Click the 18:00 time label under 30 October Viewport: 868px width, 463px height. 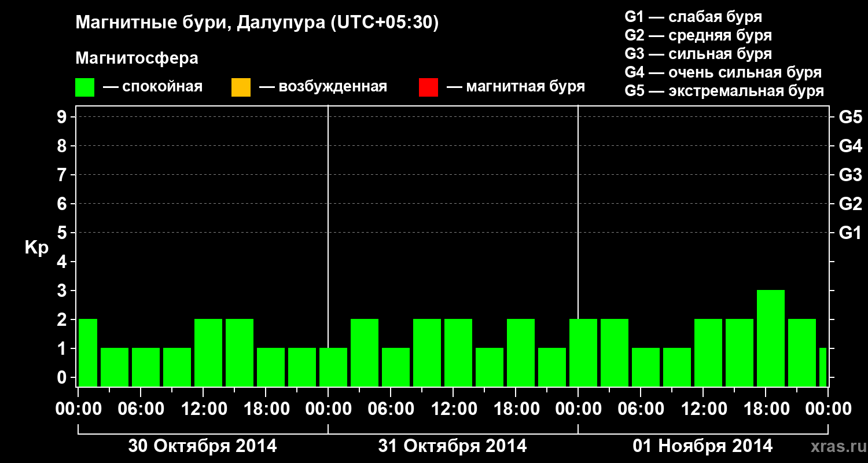click(x=267, y=409)
